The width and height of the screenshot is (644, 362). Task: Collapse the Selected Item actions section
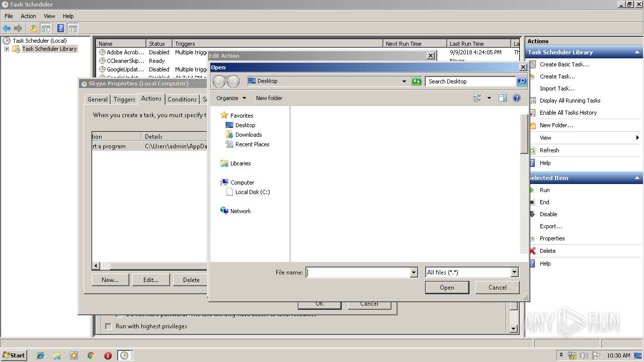pyautogui.click(x=637, y=178)
